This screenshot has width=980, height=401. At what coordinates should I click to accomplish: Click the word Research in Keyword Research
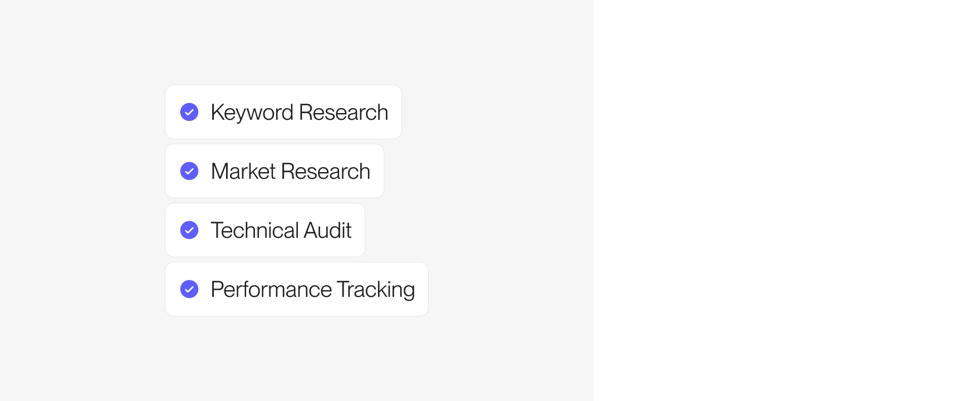[344, 113]
